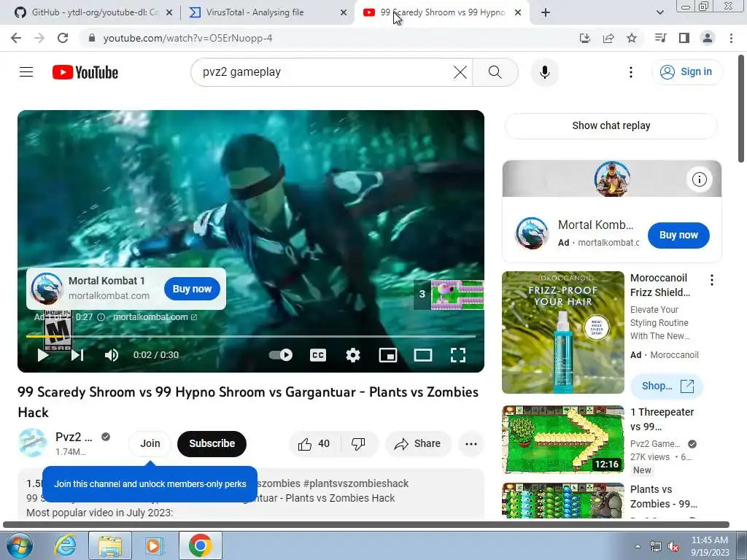Screen dimensions: 747x560
Task: Open mortalkombat.com link under ad overlay
Action: click(x=155, y=317)
